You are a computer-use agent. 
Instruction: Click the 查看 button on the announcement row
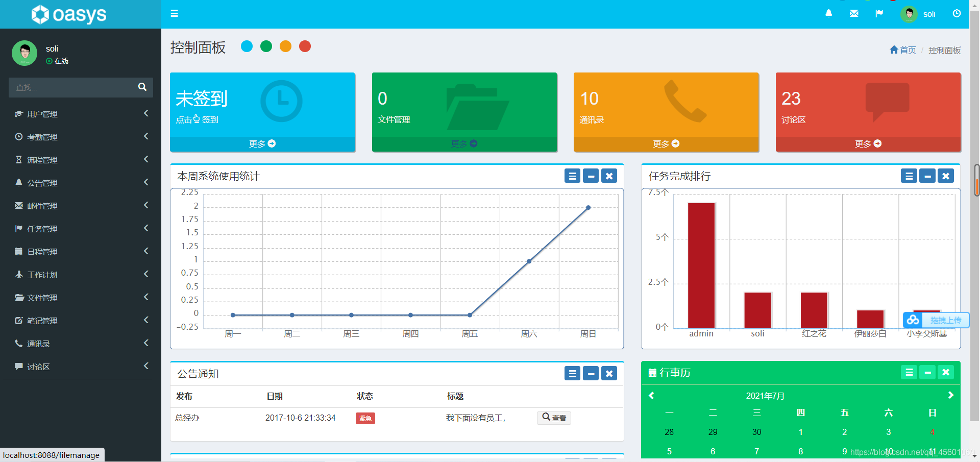pos(553,418)
